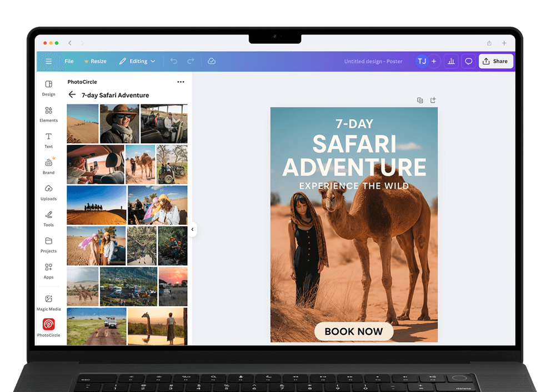The width and height of the screenshot is (551, 392).
Task: Open the comments bubble icon
Action: click(x=468, y=61)
